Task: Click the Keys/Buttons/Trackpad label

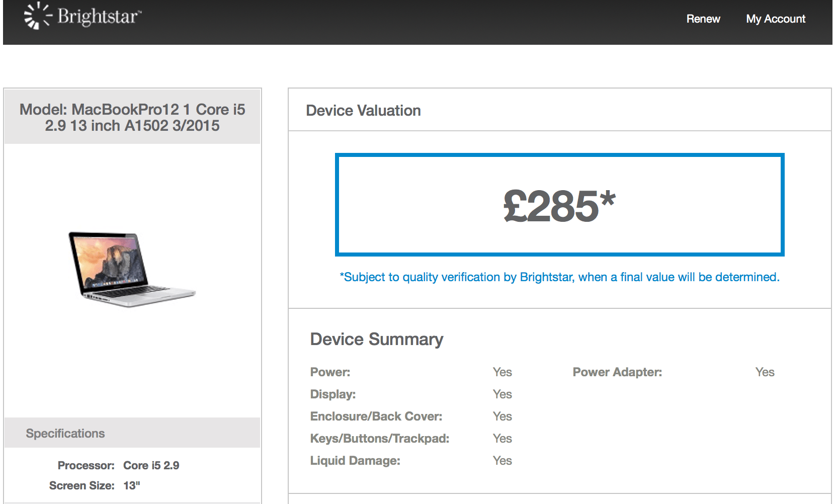Action: click(380, 438)
